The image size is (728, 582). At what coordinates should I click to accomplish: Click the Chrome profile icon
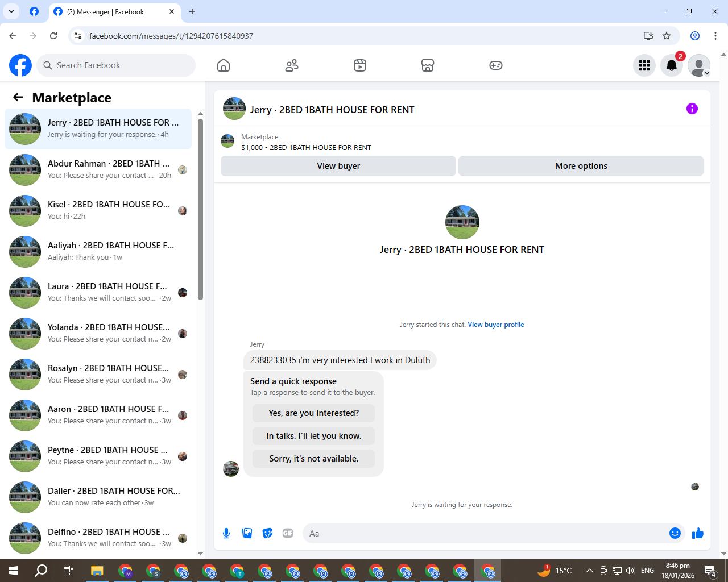[695, 36]
